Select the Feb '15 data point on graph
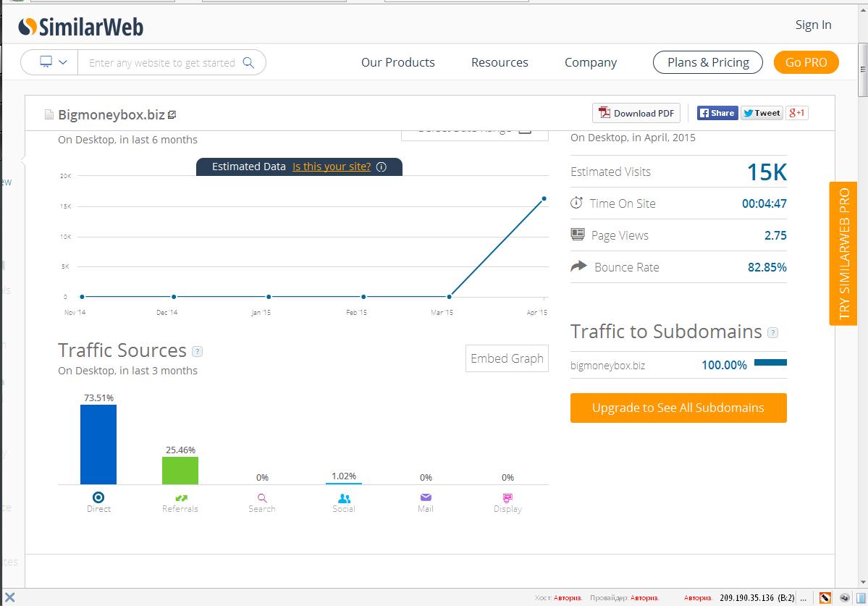Viewport: 868px width, 606px height. pos(363,297)
